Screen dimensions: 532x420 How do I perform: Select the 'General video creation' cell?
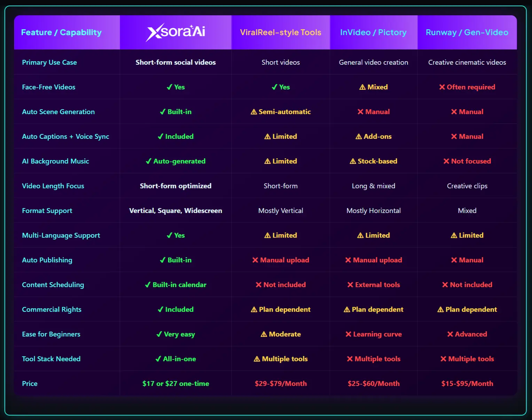click(374, 62)
